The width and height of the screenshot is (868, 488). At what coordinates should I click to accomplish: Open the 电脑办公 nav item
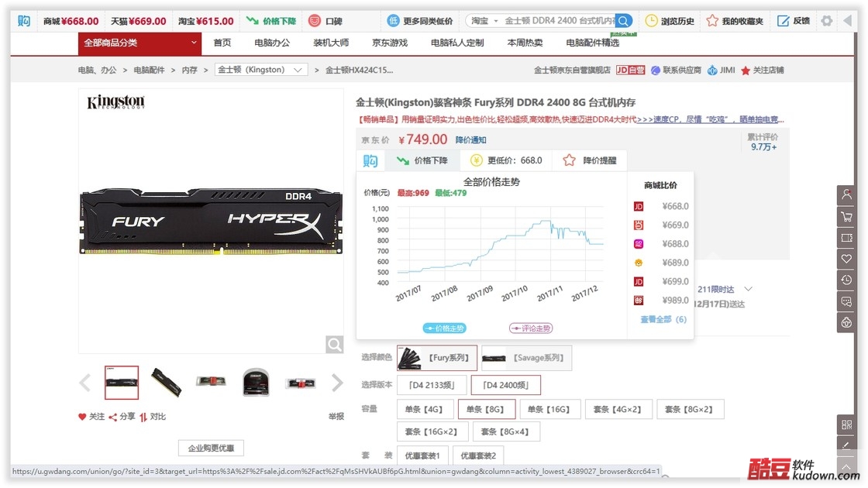(272, 43)
